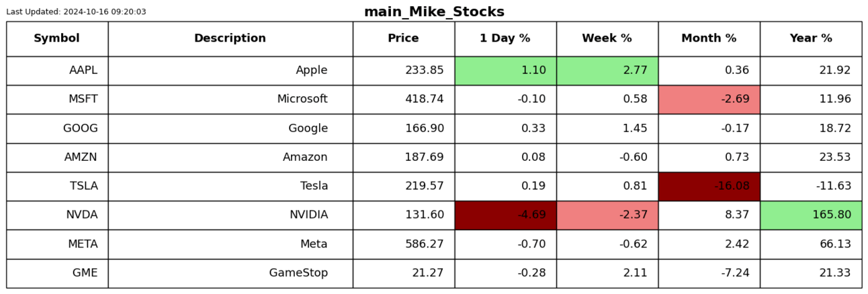The height and width of the screenshot is (294, 868).
Task: Click the green 1.10 Apple cell
Action: coord(505,71)
